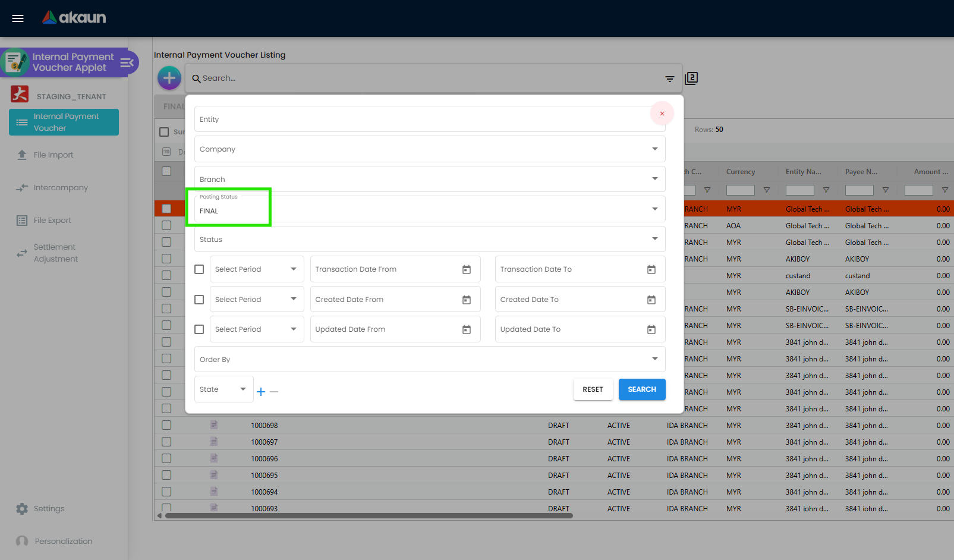Screen dimensions: 954x560
Task: Open Settings from the sidebar
Action: point(22,508)
